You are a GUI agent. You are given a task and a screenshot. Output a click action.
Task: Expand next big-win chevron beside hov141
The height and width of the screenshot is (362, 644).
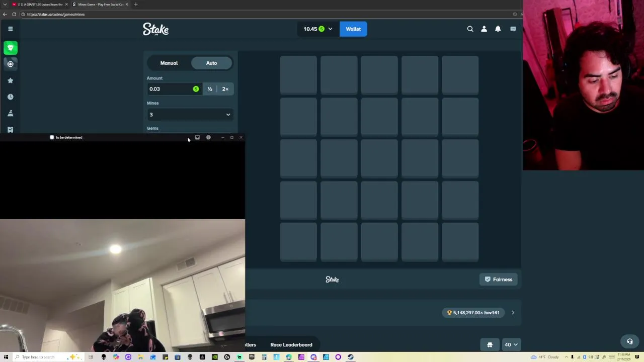513,313
